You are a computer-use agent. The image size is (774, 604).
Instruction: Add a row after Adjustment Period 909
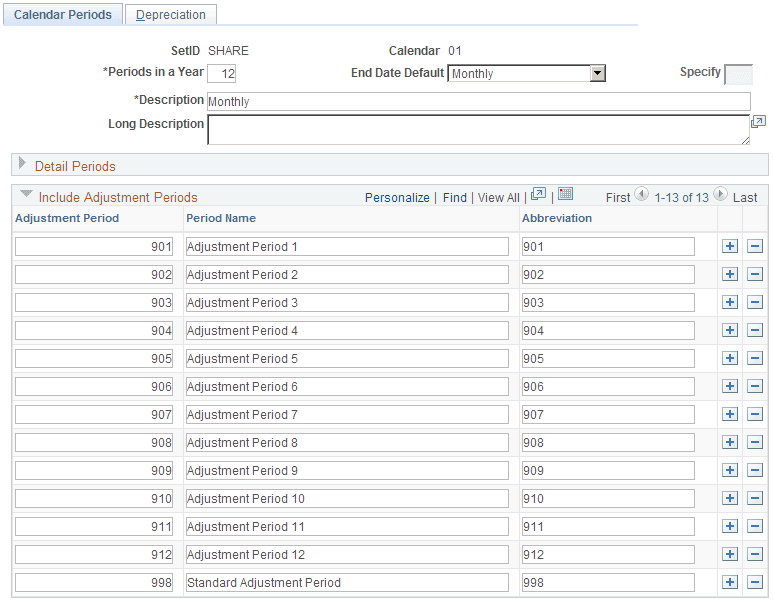(730, 470)
